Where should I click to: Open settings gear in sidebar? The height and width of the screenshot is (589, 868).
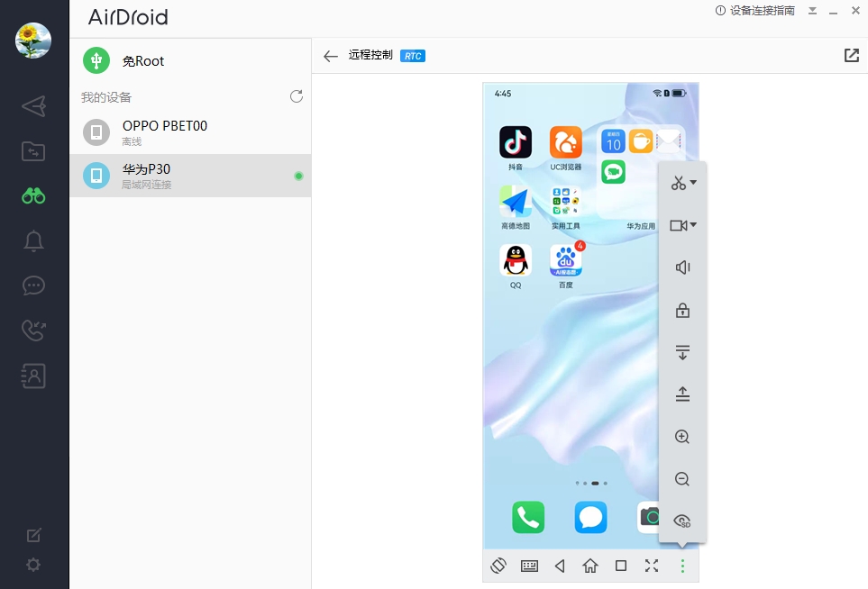33,565
